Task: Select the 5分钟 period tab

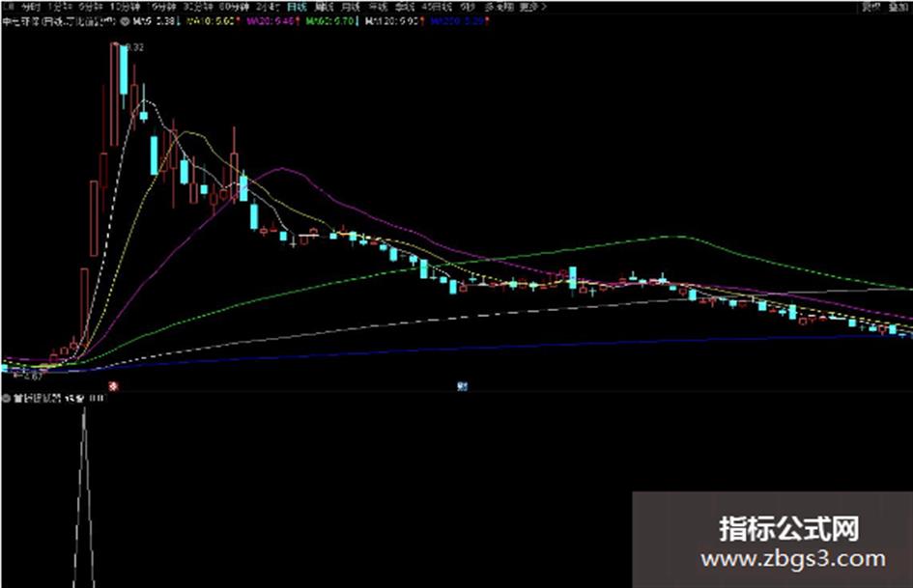Action: coord(90,7)
